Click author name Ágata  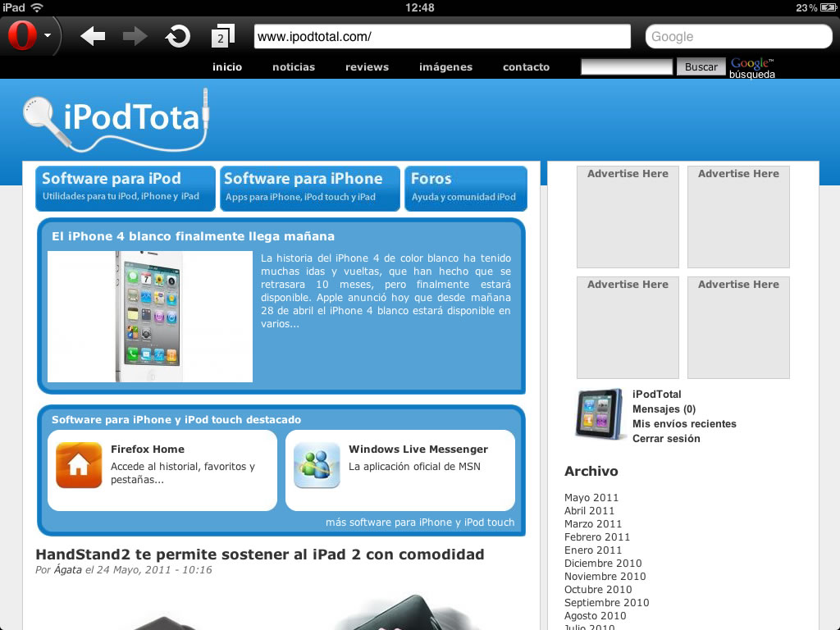coord(68,570)
